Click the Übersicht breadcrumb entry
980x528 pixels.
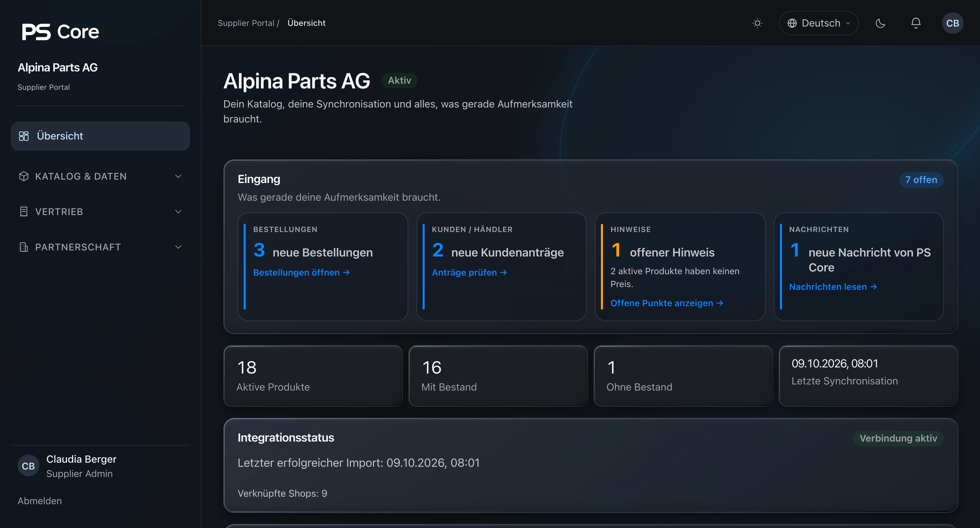(x=306, y=23)
